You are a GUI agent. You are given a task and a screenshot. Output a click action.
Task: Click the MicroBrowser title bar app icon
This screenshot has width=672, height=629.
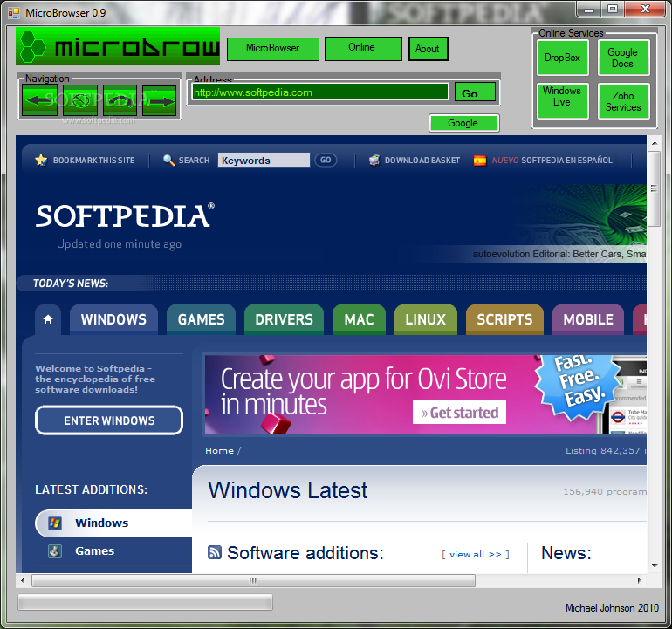click(x=14, y=13)
